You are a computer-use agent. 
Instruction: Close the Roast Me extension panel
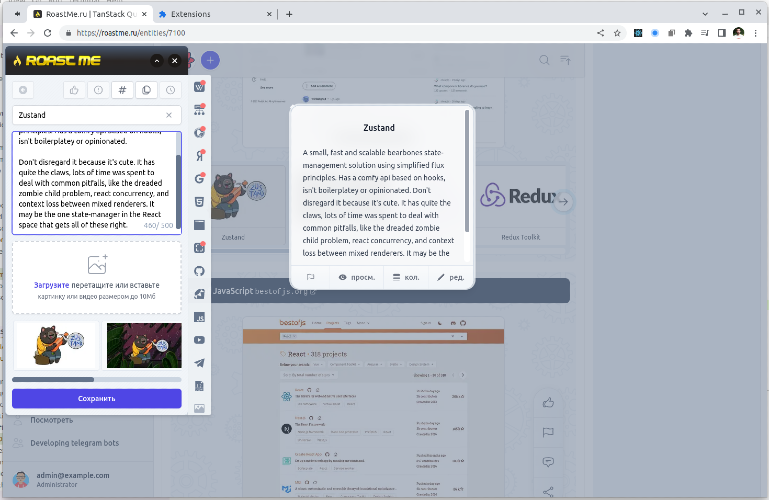click(175, 61)
